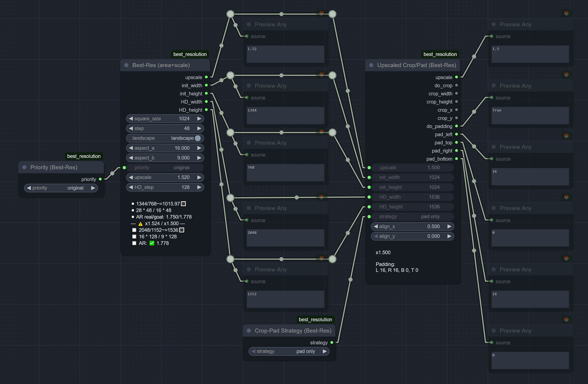
Task: Select the strategy output slot on Crop-Pad Strategy
Action: [332, 343]
